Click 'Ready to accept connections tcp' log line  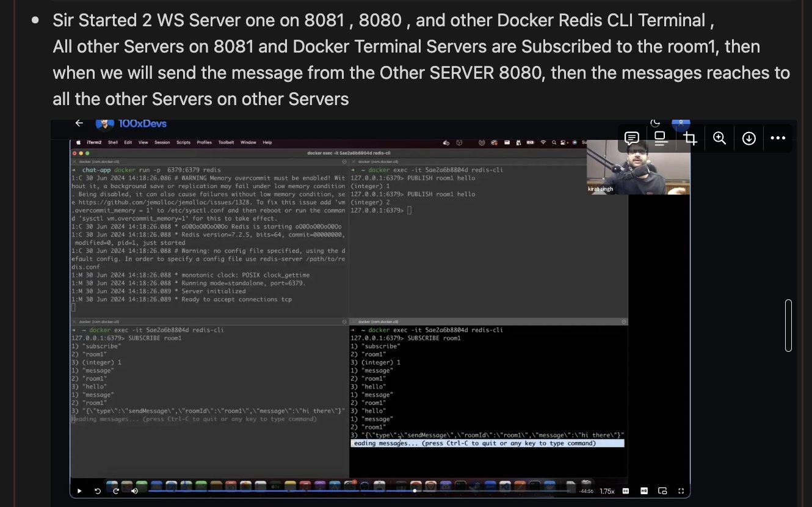pyautogui.click(x=237, y=299)
